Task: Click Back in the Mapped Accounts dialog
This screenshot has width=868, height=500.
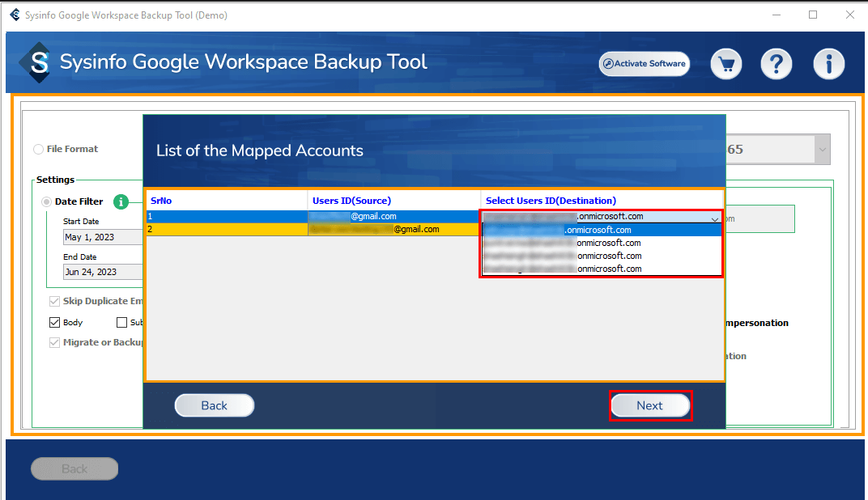Action: (x=215, y=405)
